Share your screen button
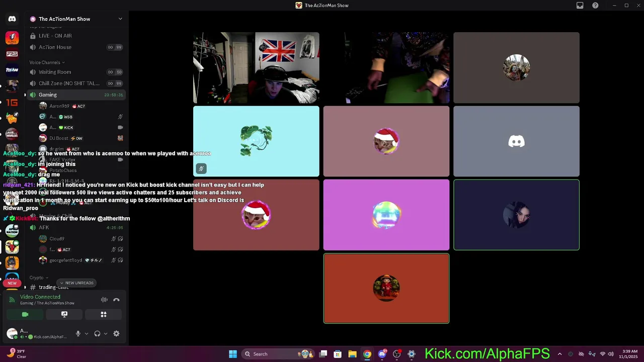Viewport: 644px width, 362px height. point(64,314)
